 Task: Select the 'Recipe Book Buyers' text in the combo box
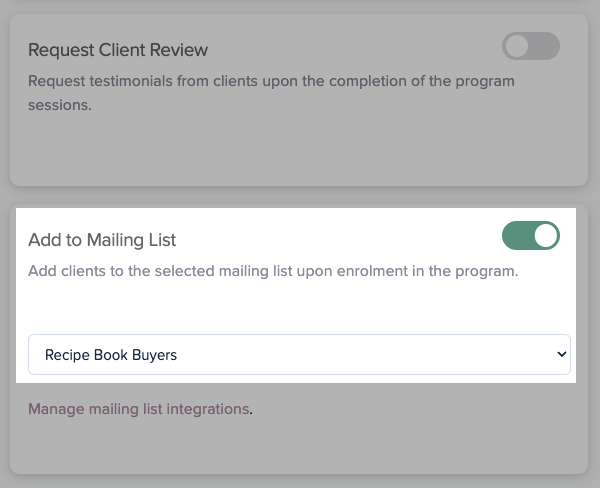click(x=111, y=354)
